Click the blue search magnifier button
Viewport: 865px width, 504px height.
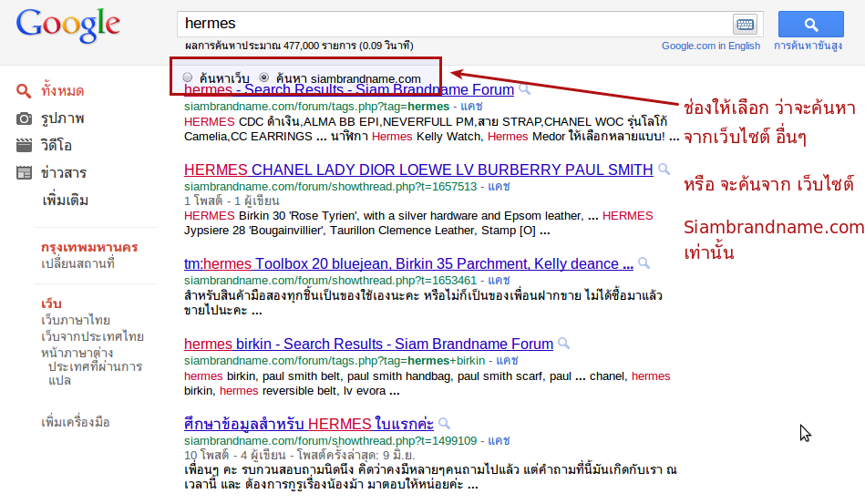coord(811,25)
